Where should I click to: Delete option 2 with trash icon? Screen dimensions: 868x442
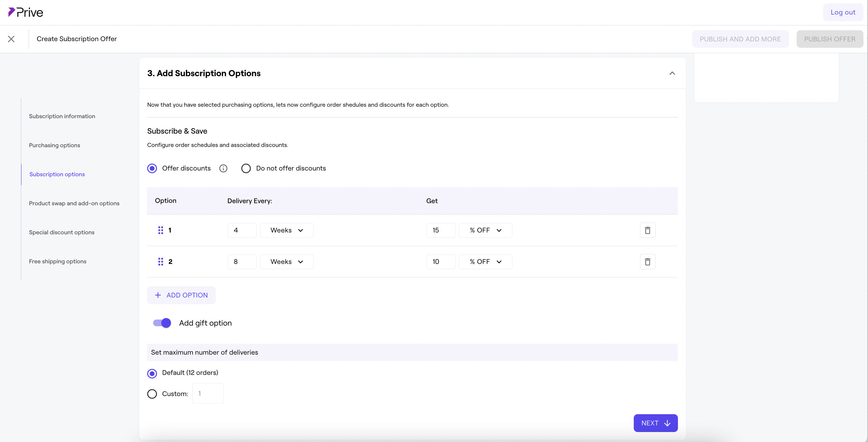click(647, 262)
